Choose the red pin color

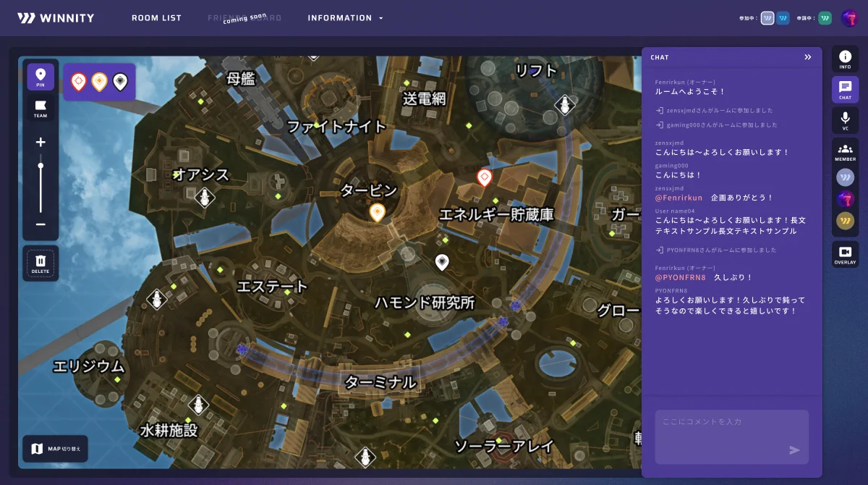(79, 83)
